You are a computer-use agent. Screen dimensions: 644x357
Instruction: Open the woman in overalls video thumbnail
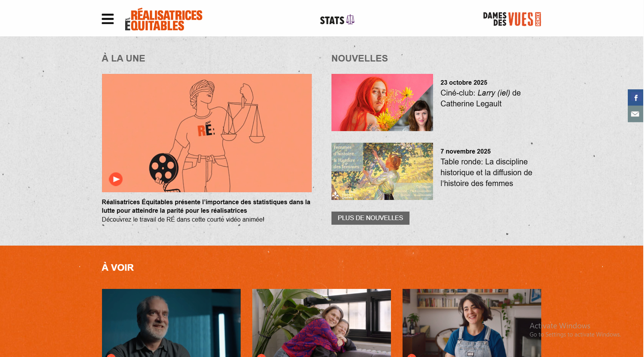point(472,323)
